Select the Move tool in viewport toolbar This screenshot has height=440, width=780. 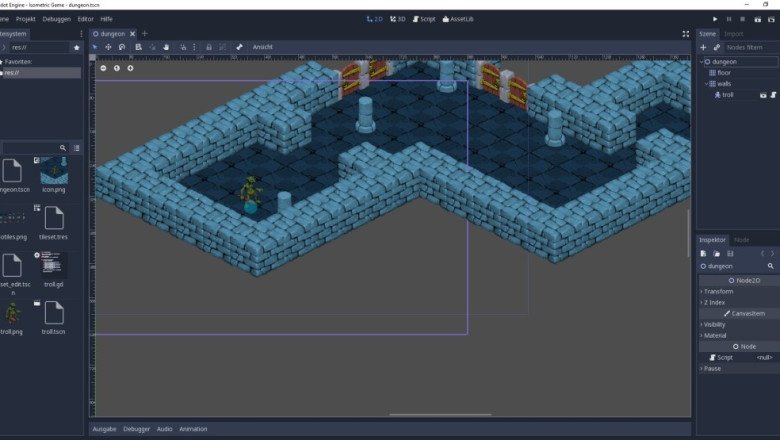108,47
